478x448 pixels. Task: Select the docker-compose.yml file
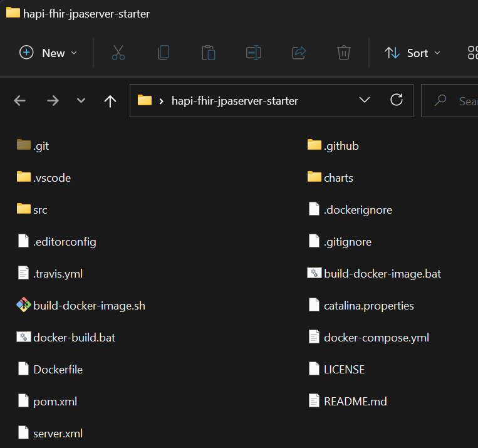[369, 338]
